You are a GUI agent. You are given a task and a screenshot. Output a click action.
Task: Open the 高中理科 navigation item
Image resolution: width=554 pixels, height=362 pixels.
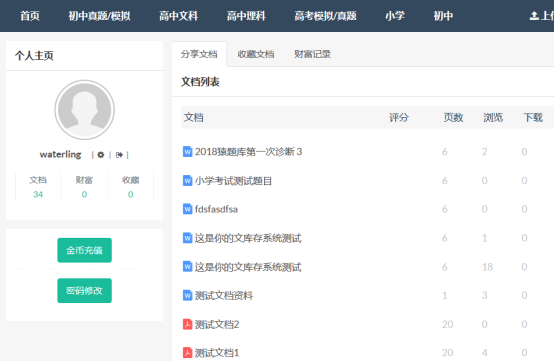pos(246,16)
